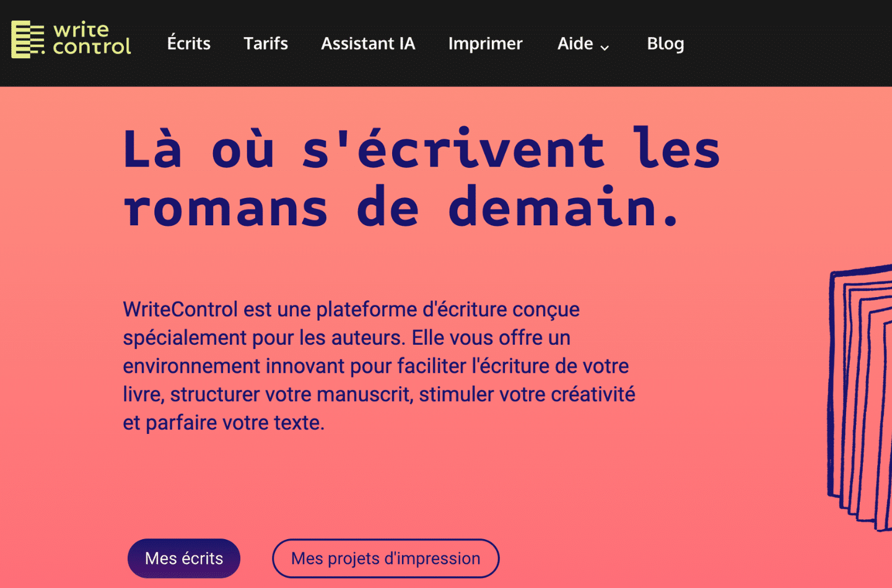Screen dimensions: 892x588
Task: Select Imprimer in the navigation bar
Action: click(485, 43)
